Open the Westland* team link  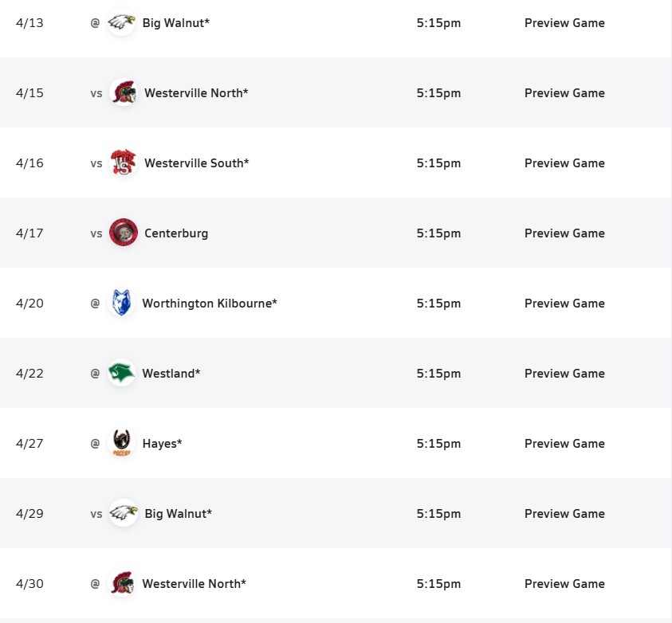[x=171, y=374]
